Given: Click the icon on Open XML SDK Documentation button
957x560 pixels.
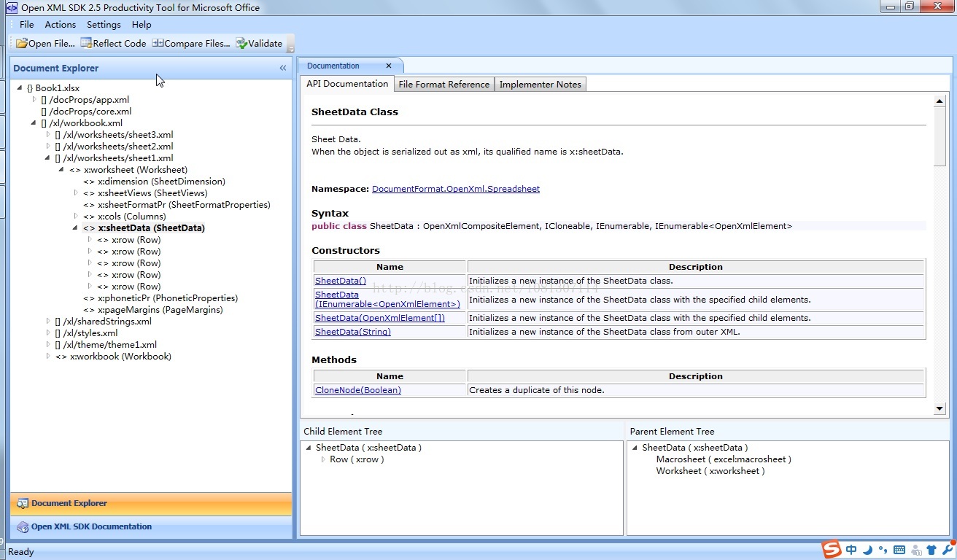Looking at the screenshot, I should 23,526.
